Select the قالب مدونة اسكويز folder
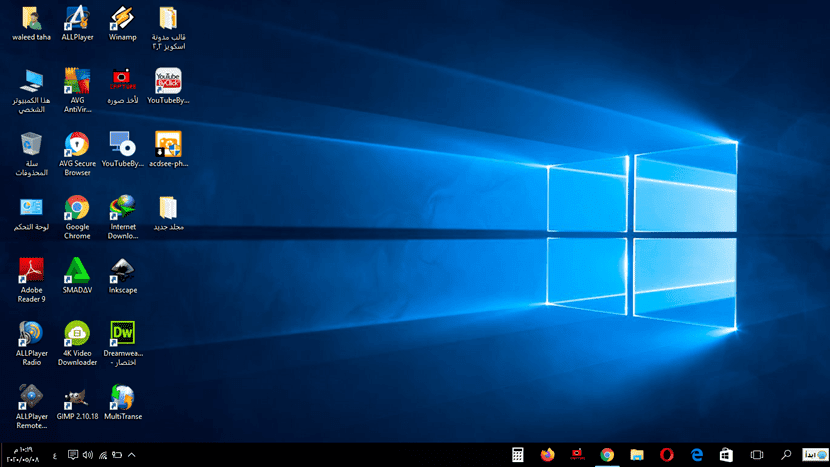The image size is (831, 468). click(x=168, y=28)
